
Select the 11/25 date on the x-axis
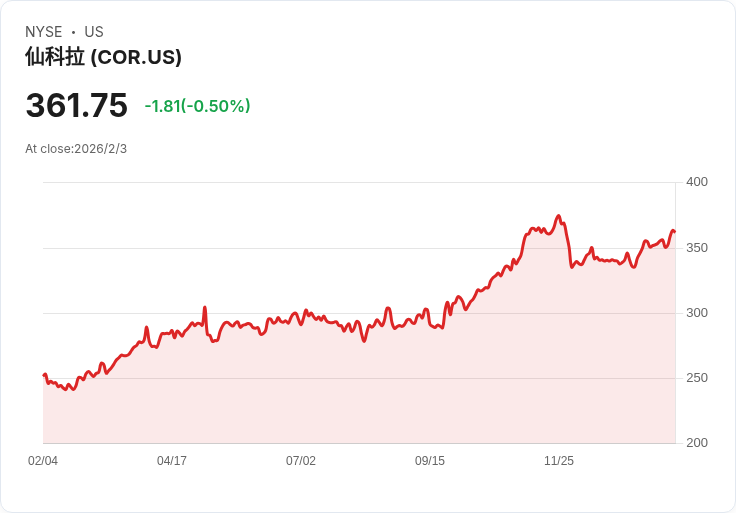[x=559, y=461]
